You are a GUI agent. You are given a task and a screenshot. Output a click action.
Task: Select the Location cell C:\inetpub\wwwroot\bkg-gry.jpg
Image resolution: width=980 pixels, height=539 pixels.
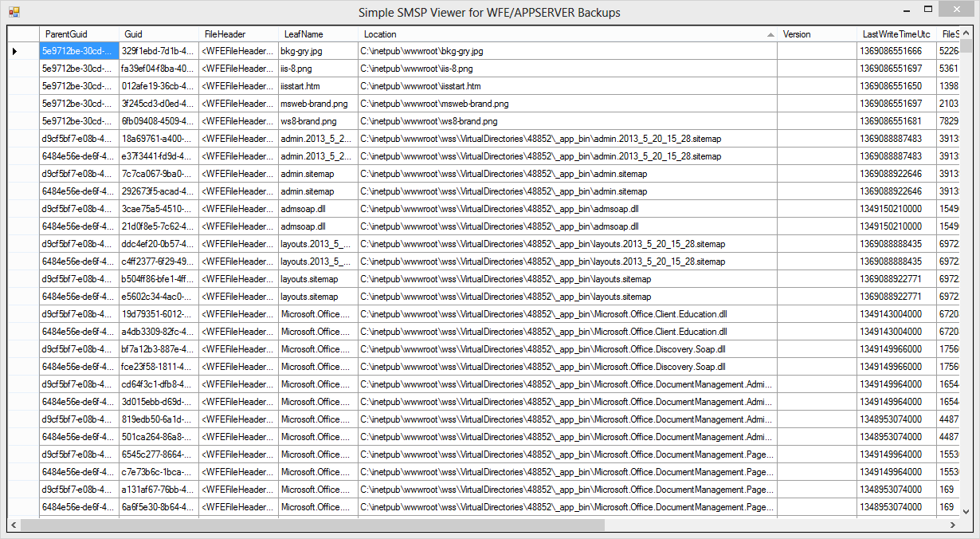click(x=567, y=51)
